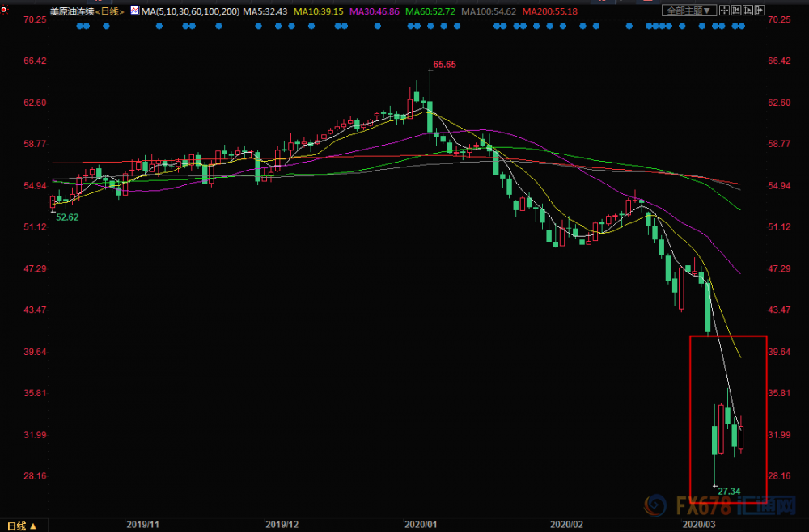Click the 2019/12 date on time axis

[x=282, y=524]
